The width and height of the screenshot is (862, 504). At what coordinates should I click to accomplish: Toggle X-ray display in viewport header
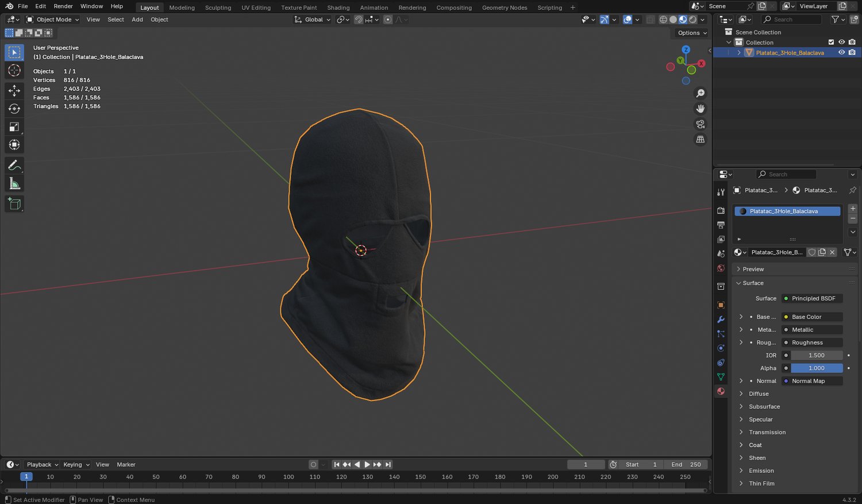(x=650, y=20)
